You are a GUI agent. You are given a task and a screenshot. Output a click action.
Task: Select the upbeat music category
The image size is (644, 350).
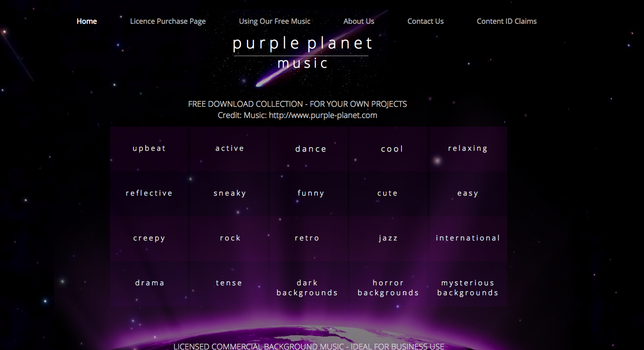[x=149, y=149]
